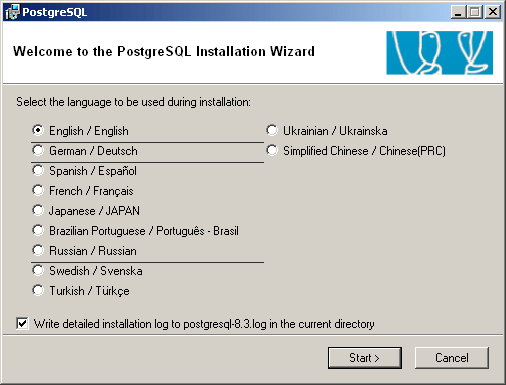Click the disabled maximize window button

tap(474, 12)
